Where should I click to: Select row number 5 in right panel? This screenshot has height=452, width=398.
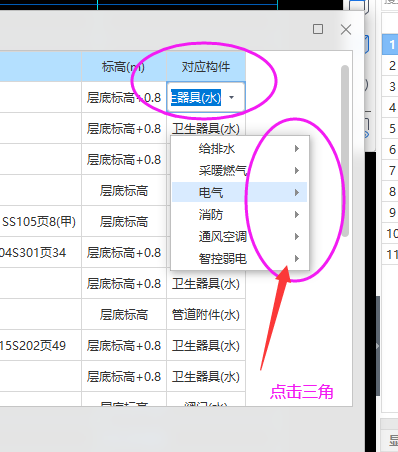click(x=390, y=128)
